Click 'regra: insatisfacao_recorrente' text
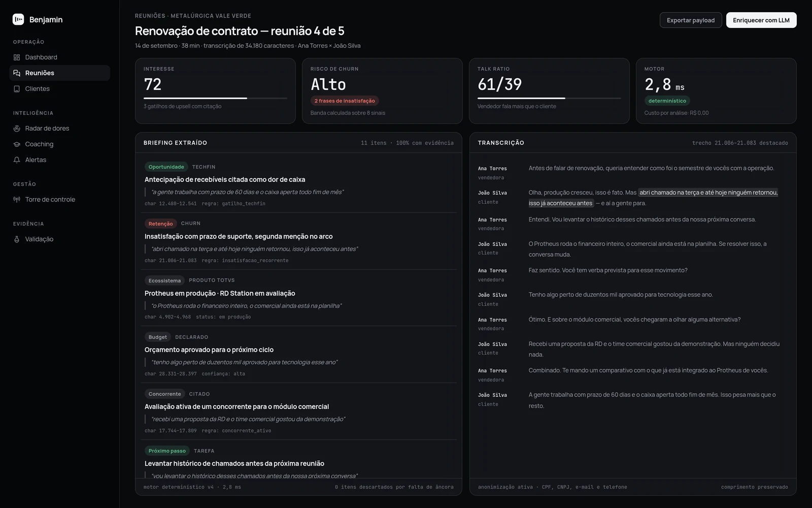812x508 pixels. pyautogui.click(x=245, y=261)
